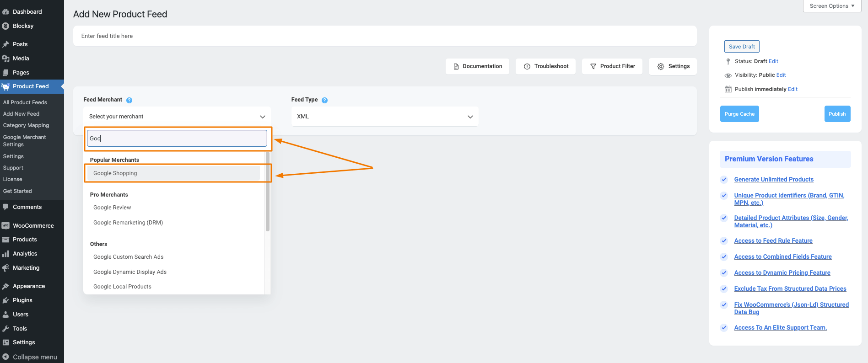
Task: Choose Google Custom Search Ads merchant
Action: pyautogui.click(x=128, y=257)
